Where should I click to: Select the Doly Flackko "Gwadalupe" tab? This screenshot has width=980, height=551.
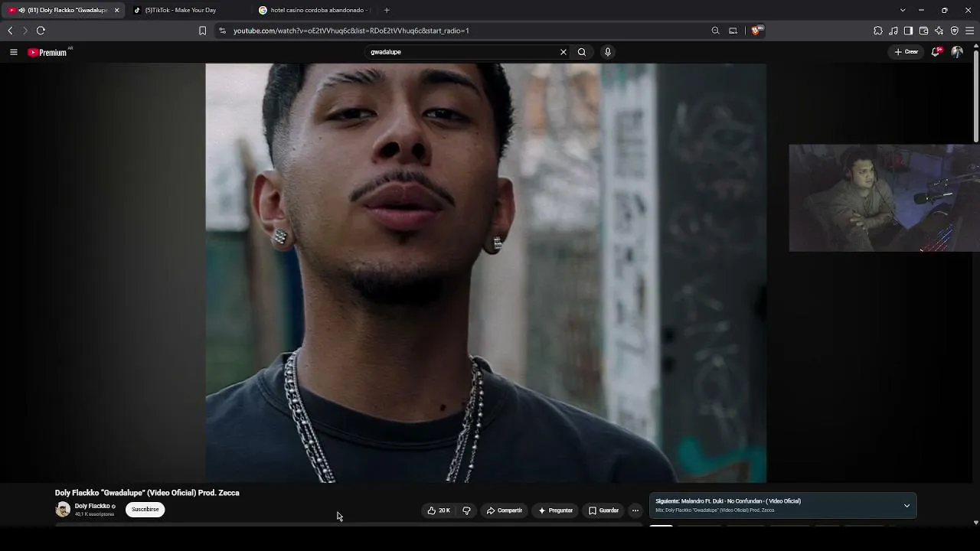pos(63,10)
